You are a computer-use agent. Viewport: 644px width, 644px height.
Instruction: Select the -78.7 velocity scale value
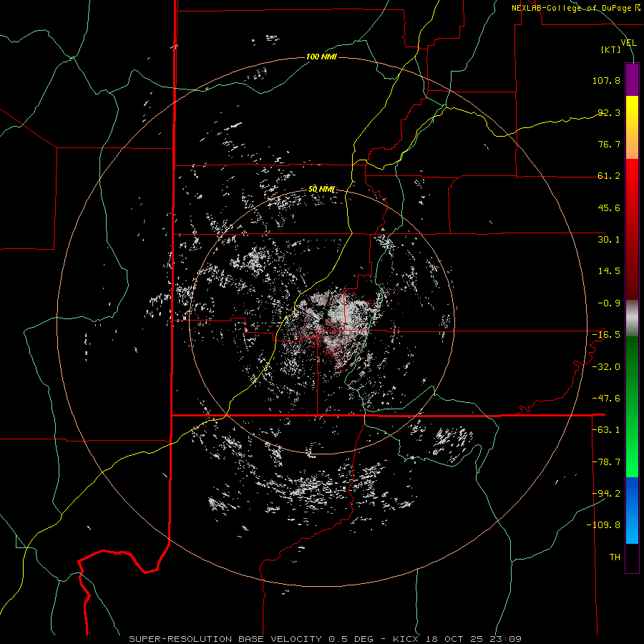click(606, 462)
